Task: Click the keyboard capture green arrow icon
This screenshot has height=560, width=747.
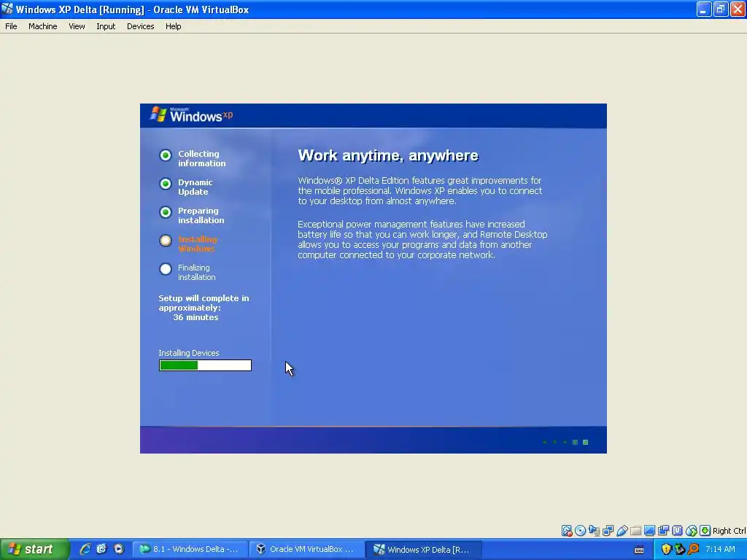Action: 705,531
